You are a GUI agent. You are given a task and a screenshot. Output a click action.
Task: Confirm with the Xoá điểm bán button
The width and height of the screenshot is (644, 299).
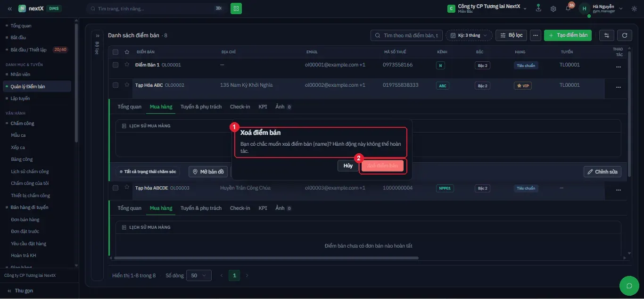click(382, 166)
